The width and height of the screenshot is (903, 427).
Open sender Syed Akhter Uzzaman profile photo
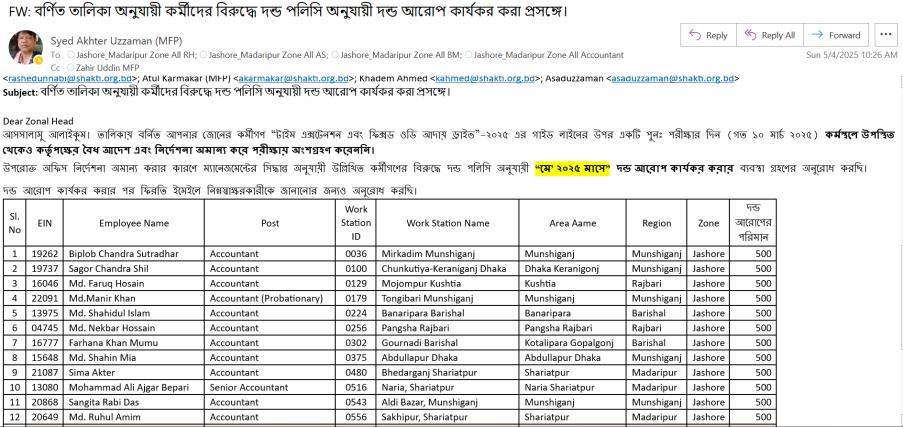pos(25,47)
